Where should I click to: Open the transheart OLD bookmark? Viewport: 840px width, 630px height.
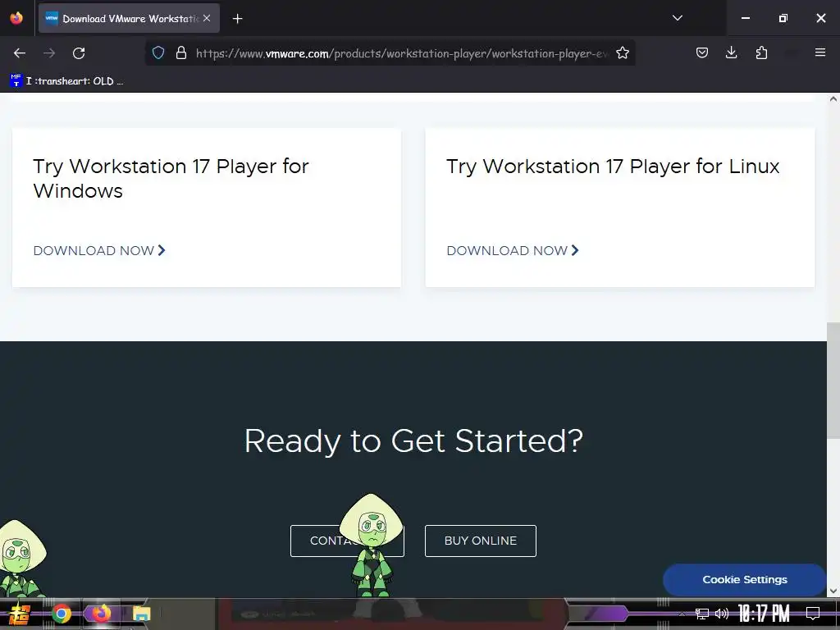coord(67,81)
